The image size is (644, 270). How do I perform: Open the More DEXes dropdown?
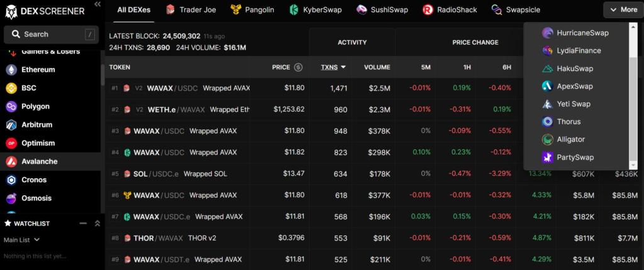[x=623, y=10]
